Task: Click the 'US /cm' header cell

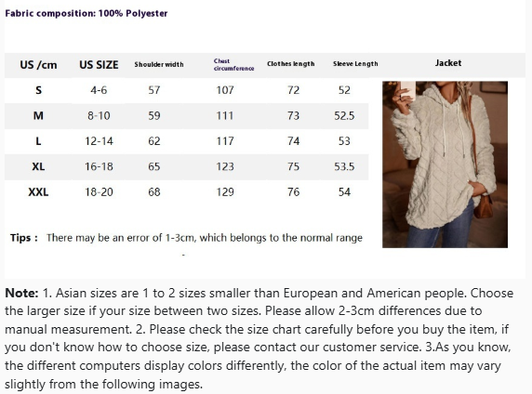Action: [38, 65]
